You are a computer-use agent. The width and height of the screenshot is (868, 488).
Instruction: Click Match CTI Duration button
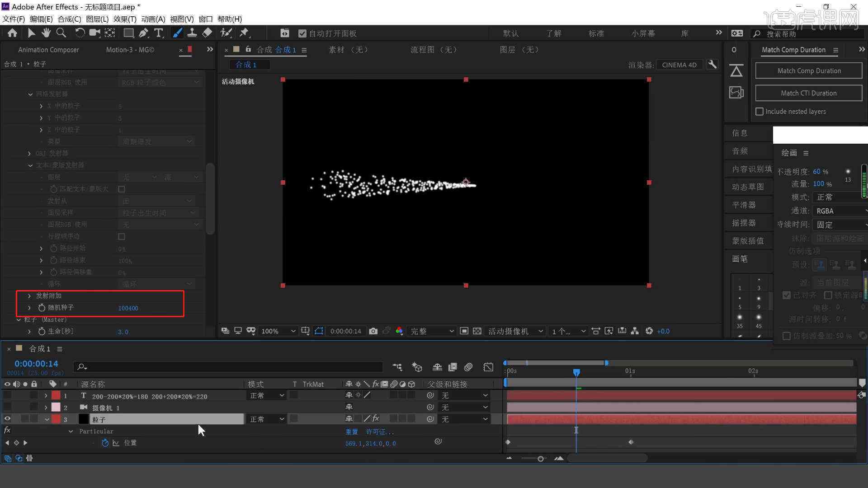point(809,93)
